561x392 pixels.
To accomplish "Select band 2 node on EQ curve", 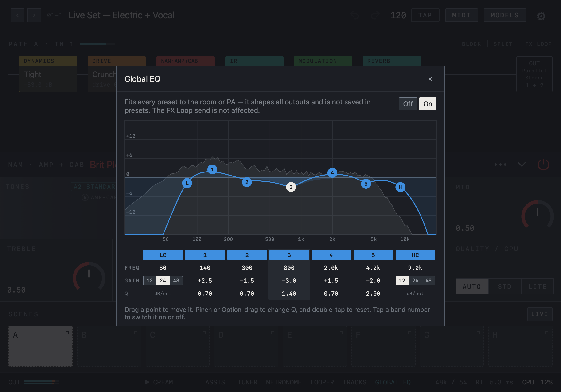I will 247,182.
